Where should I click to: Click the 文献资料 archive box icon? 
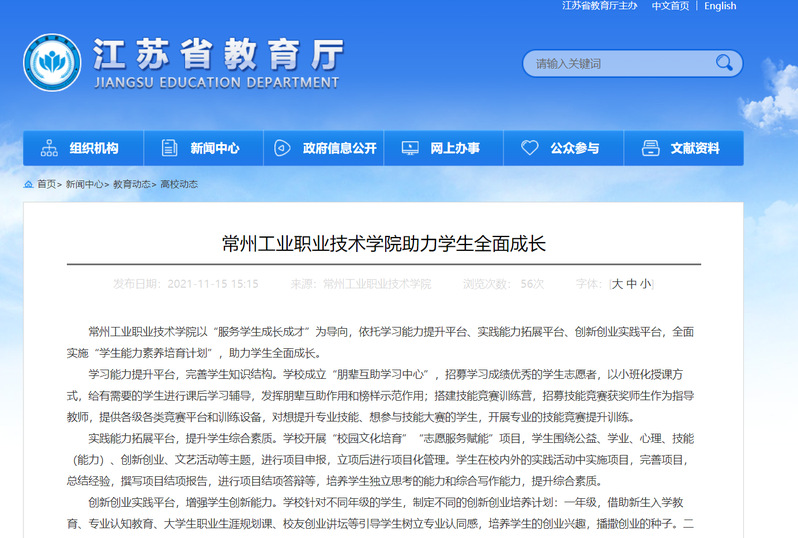pyautogui.click(x=649, y=148)
